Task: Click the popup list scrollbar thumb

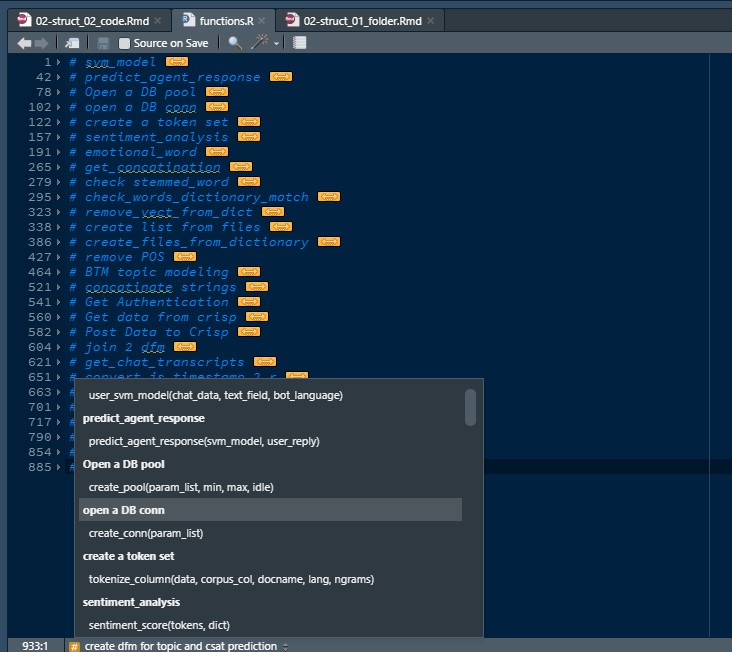Action: click(471, 407)
